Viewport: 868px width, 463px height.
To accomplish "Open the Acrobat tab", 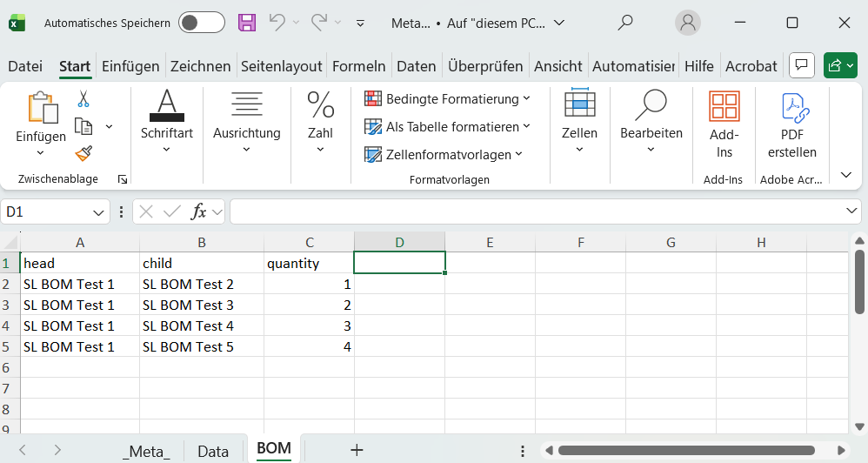I will coord(751,66).
